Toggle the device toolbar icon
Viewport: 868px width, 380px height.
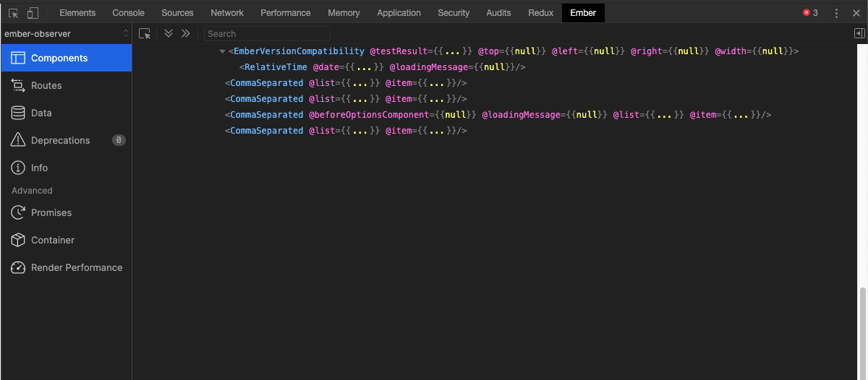(x=33, y=13)
